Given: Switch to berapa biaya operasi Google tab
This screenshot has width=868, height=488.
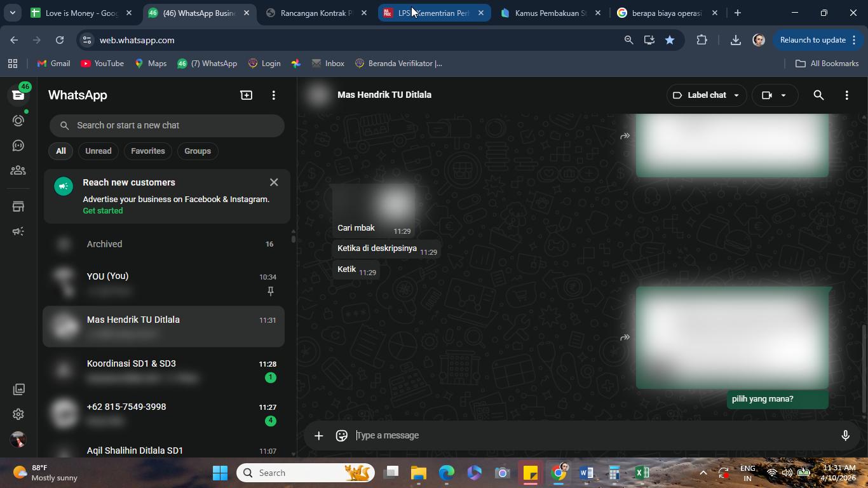Looking at the screenshot, I should coord(667,13).
